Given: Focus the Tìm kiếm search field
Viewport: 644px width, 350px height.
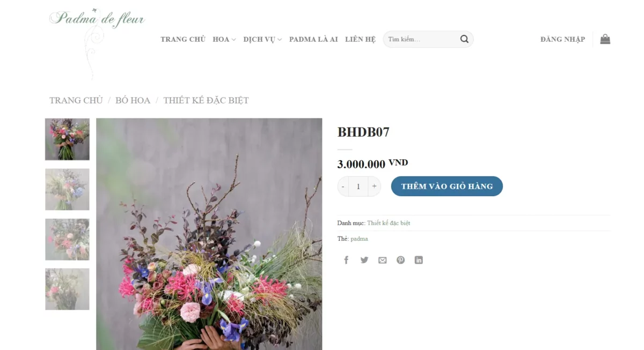Looking at the screenshot, I should pyautogui.click(x=421, y=39).
